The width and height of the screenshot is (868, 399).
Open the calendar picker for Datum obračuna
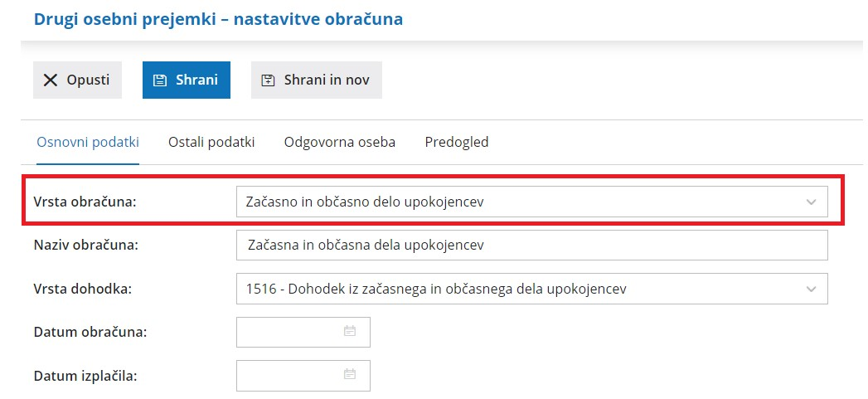pos(350,332)
